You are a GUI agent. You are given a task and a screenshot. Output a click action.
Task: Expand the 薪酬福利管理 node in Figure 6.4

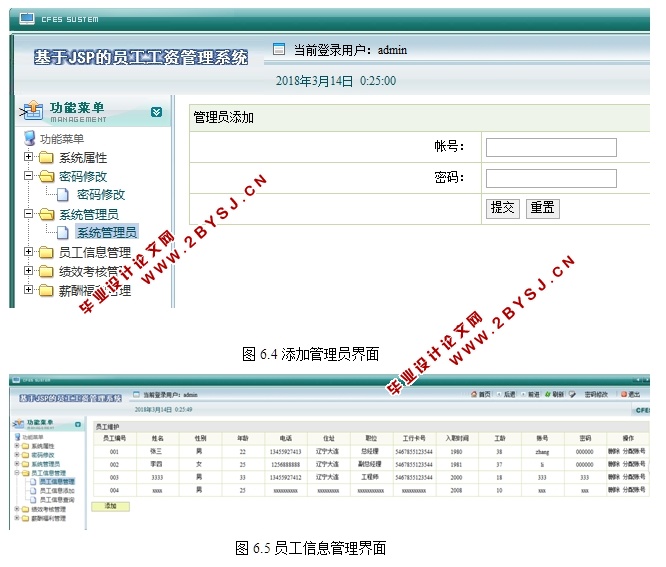(x=28, y=290)
